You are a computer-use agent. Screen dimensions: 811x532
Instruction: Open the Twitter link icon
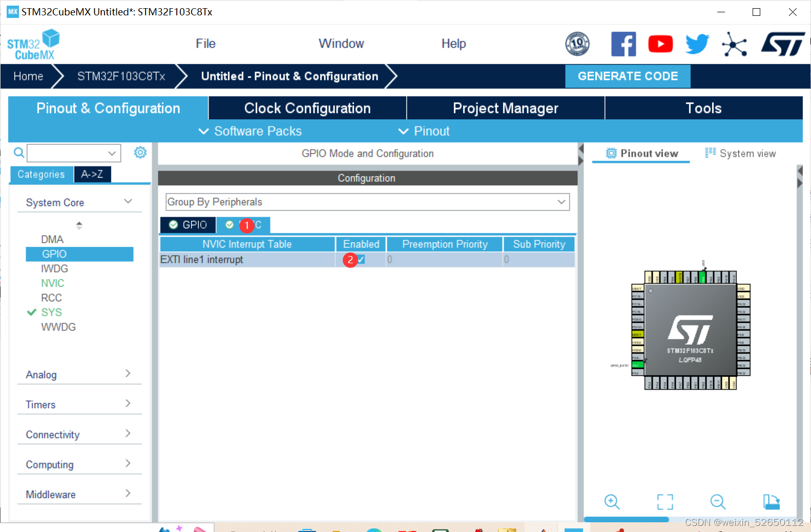click(697, 44)
